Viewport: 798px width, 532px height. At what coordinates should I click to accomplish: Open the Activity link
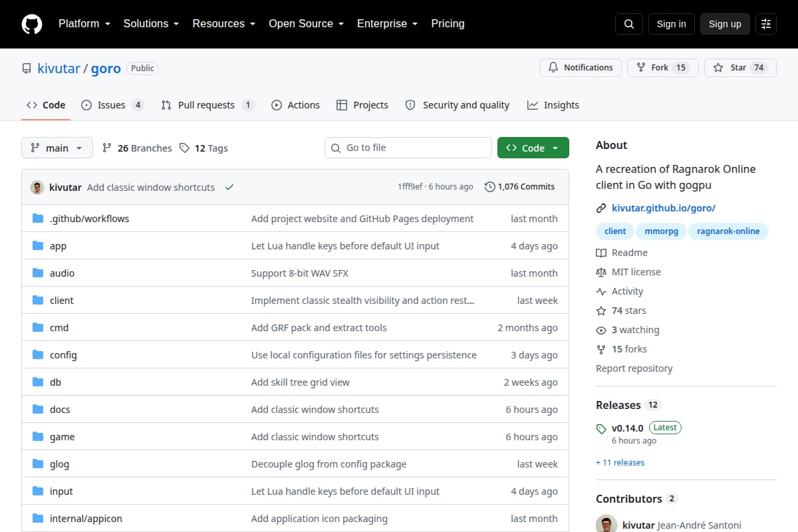coord(620,291)
